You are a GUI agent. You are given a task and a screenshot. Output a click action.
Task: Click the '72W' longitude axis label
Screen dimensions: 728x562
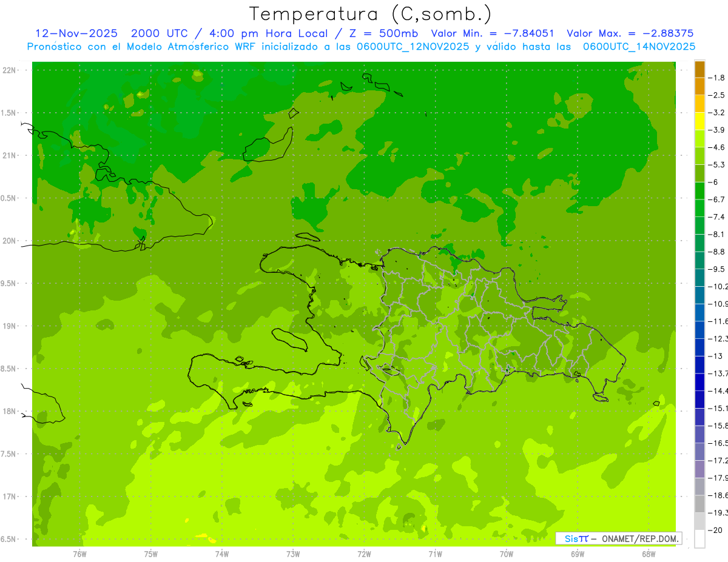click(364, 554)
